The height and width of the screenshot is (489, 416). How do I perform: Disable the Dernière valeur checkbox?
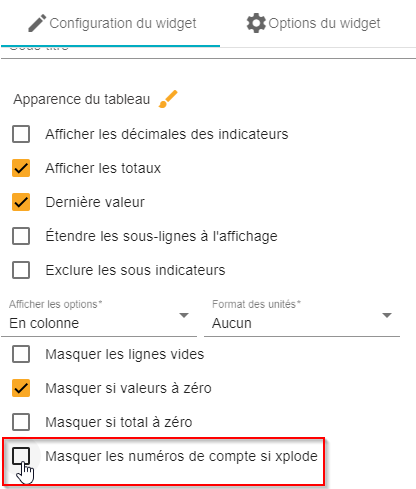click(21, 202)
